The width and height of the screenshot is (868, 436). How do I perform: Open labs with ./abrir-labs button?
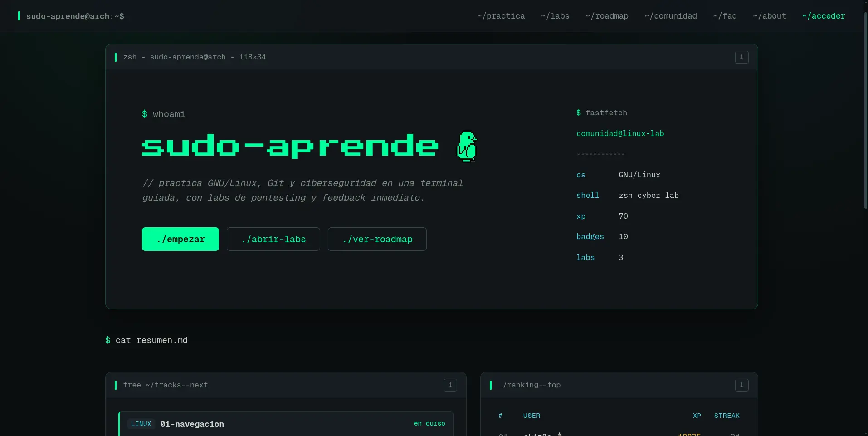273,239
